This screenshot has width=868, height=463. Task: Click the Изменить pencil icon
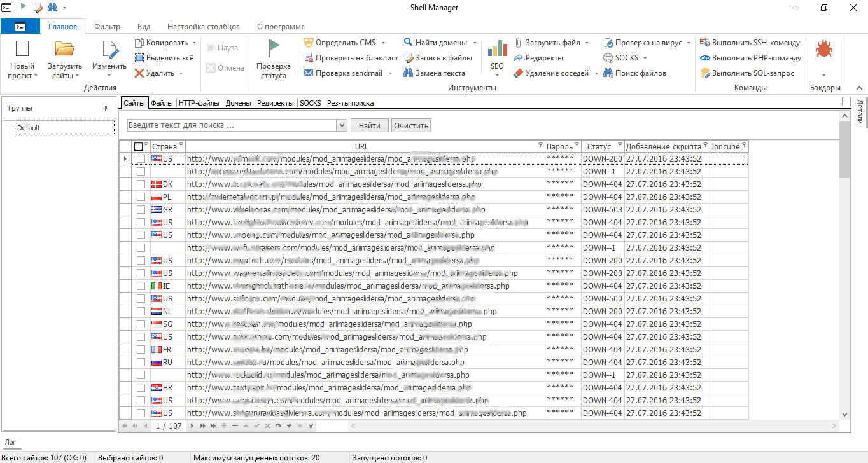[109, 50]
